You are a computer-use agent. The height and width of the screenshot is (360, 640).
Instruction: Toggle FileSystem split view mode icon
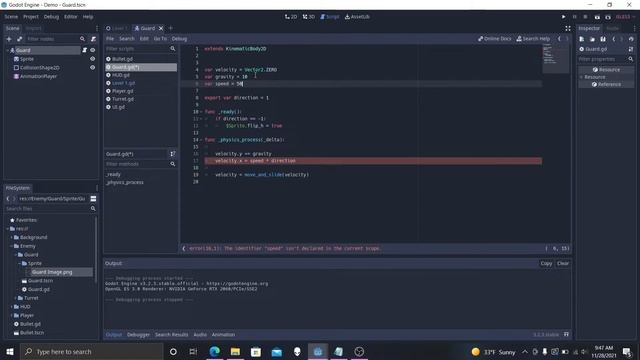tap(93, 199)
